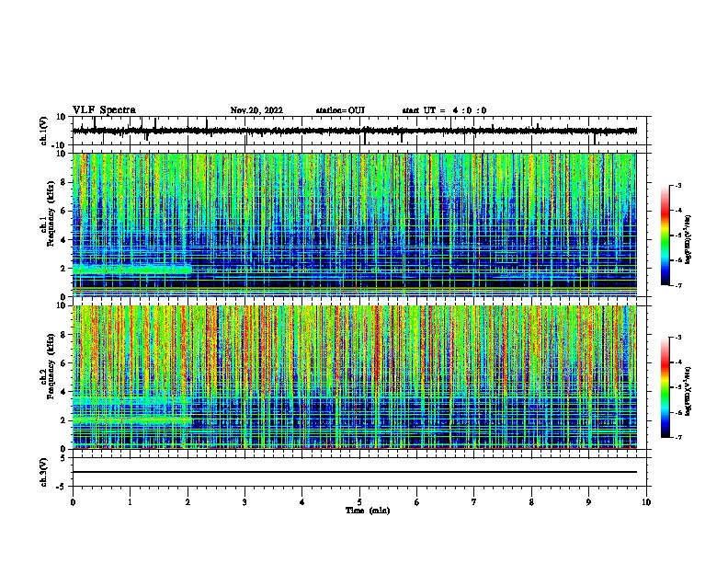Screen dimensions: 728x563
Task: Click the "station=OUJ" header label
Action: (x=340, y=110)
